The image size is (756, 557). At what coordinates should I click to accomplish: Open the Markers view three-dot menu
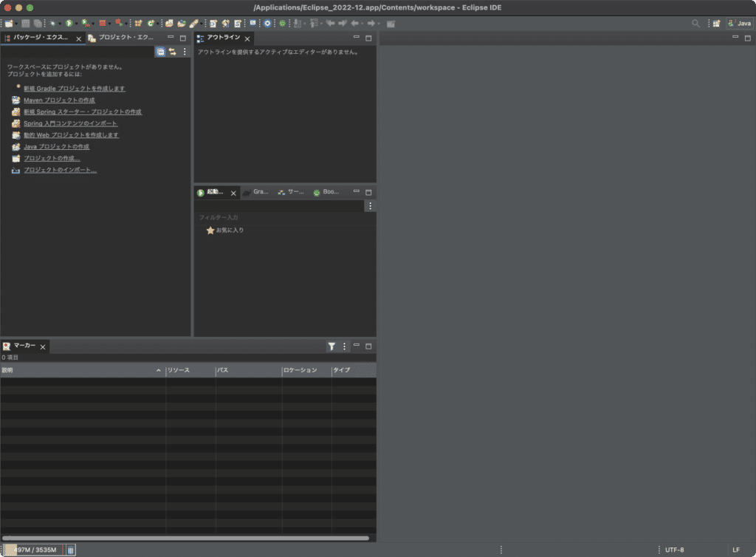pos(344,346)
